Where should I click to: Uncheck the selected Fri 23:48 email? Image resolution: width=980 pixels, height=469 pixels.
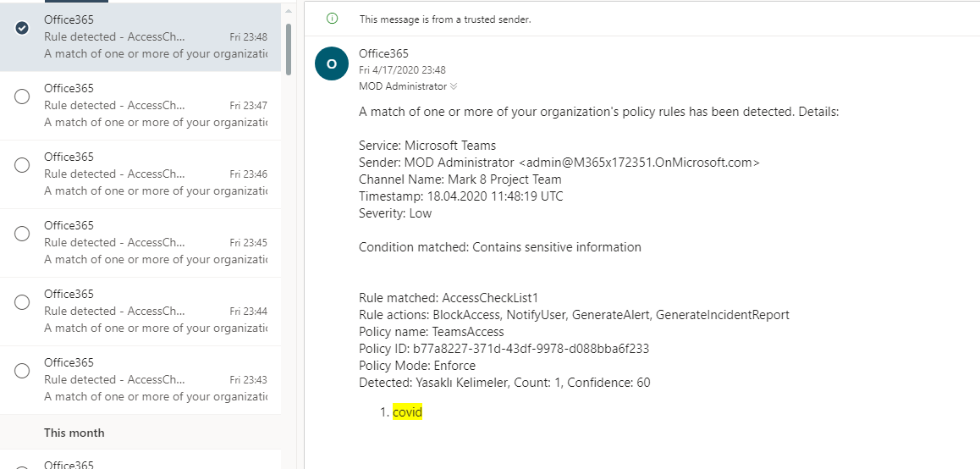[x=22, y=28]
